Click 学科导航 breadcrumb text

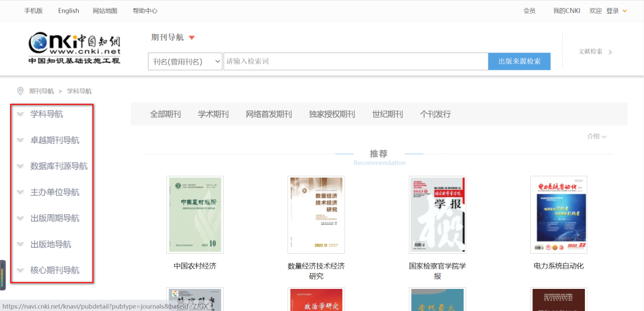[x=79, y=91]
